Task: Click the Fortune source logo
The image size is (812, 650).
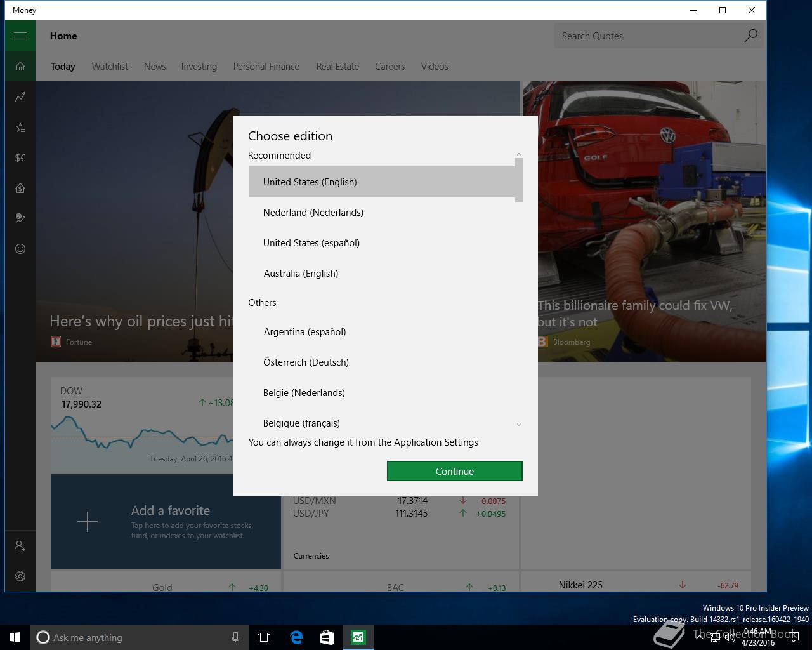Action: coord(56,342)
